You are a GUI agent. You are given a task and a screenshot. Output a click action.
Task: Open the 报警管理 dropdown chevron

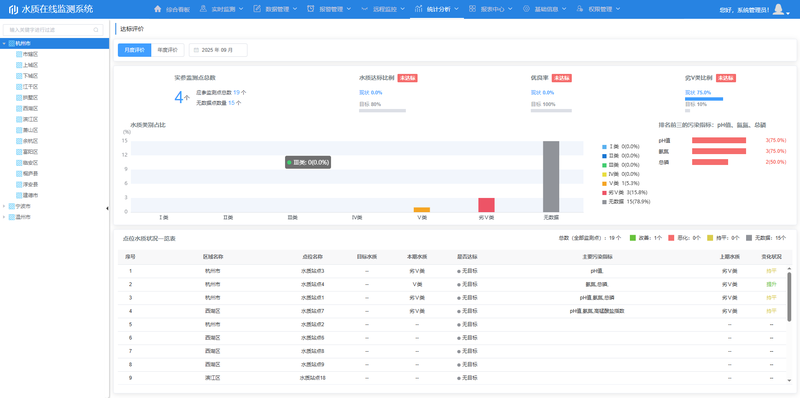(x=348, y=9)
